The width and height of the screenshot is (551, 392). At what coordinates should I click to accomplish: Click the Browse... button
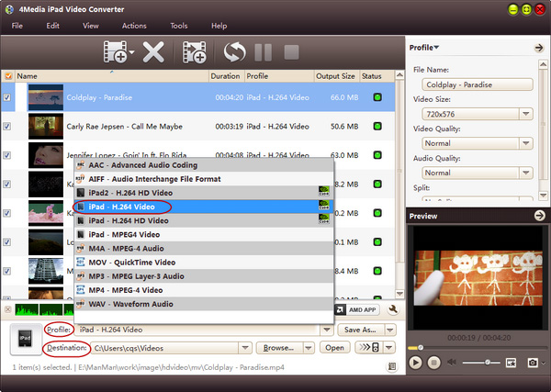click(283, 348)
